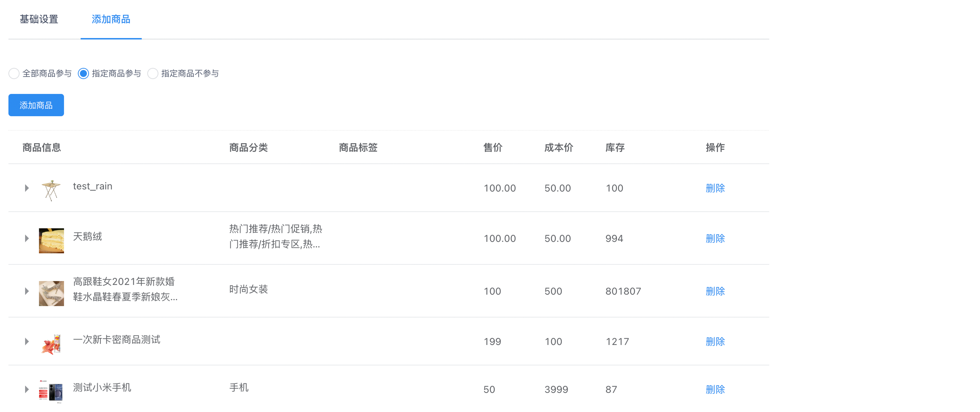Screen dimensions: 980x412
Task: Expand the 一次新卡密商品测试 row
Action: click(26, 341)
